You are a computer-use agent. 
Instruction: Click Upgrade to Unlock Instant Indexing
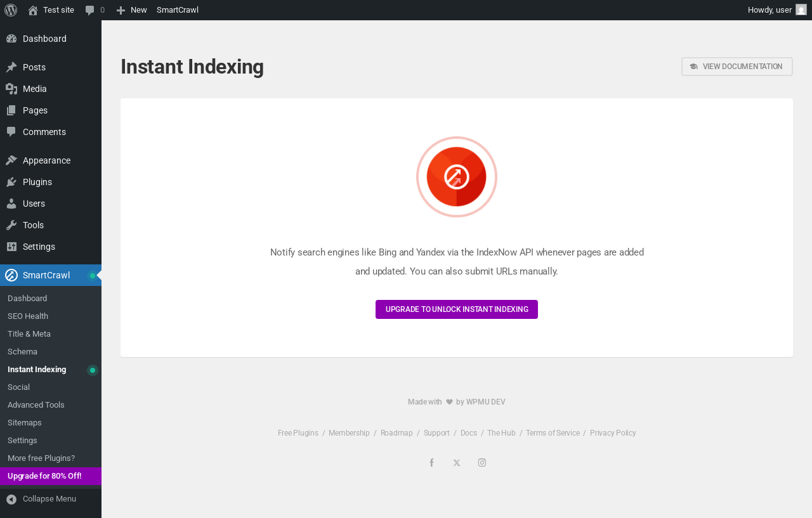coord(457,309)
